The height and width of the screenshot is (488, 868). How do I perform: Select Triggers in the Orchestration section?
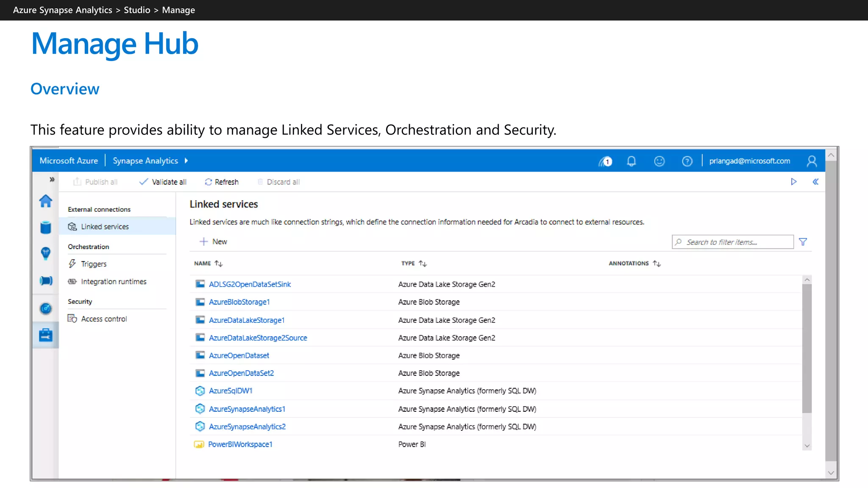[x=94, y=264]
